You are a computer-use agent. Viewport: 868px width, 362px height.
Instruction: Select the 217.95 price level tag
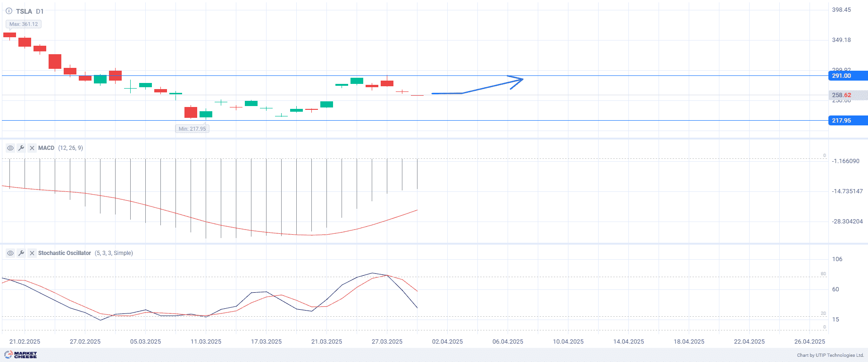[x=848, y=120]
